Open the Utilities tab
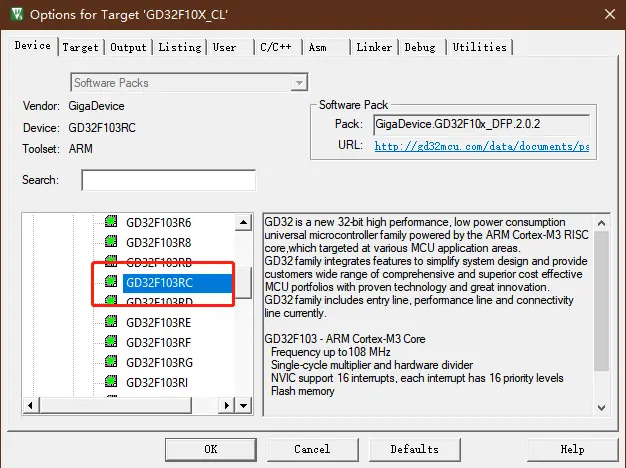The width and height of the screenshot is (626, 468). tap(479, 47)
